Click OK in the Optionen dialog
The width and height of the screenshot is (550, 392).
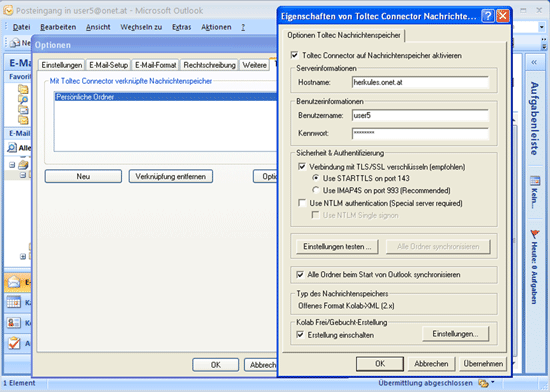point(215,365)
